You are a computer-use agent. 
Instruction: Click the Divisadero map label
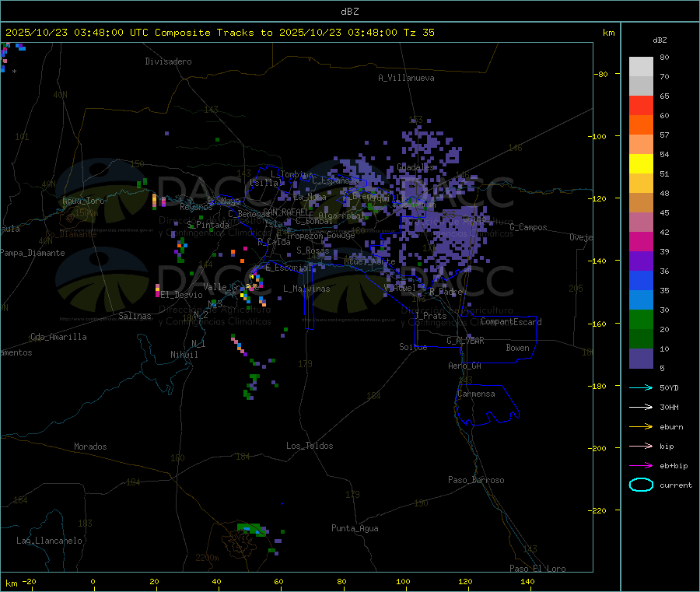click(168, 61)
